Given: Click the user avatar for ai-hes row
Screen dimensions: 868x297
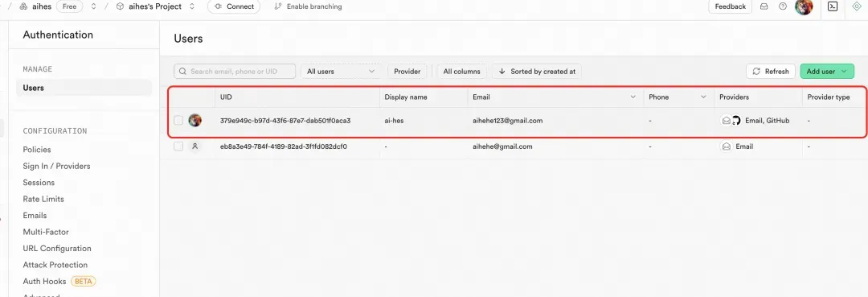Looking at the screenshot, I should click(194, 120).
